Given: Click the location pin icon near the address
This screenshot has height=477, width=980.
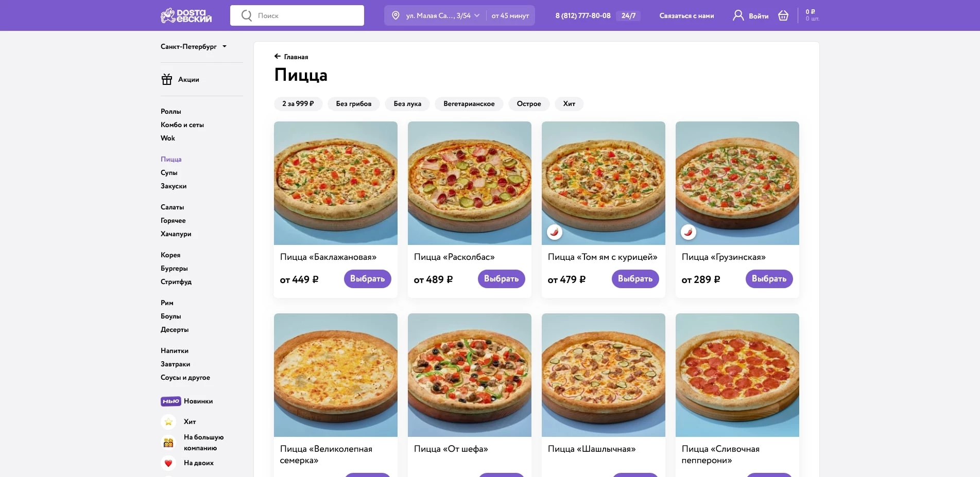Looking at the screenshot, I should click(x=394, y=15).
